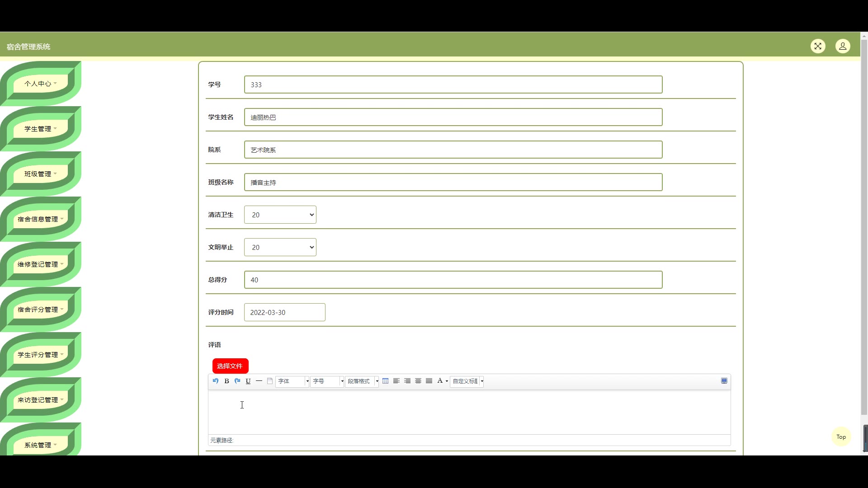This screenshot has width=868, height=488.
Task: Click the undo icon in editor toolbar
Action: pos(216,381)
